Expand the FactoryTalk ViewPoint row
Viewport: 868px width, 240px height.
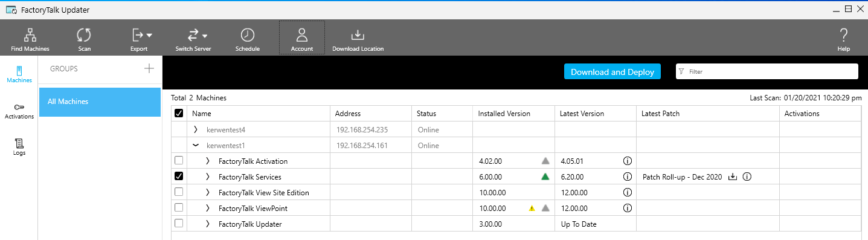(208, 208)
